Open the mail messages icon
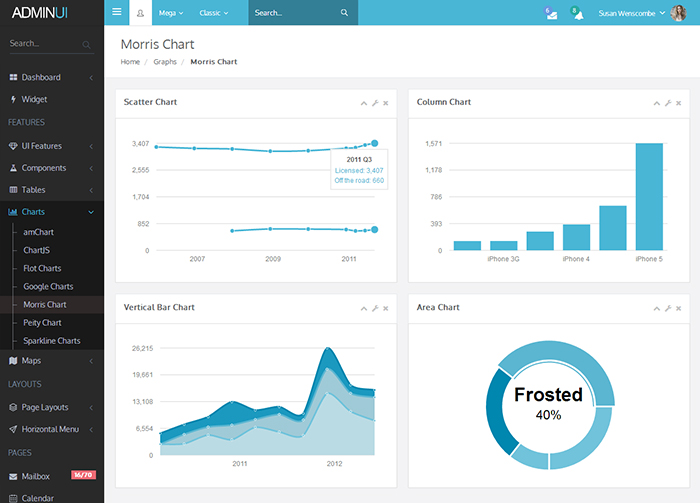700x503 pixels. coord(551,14)
